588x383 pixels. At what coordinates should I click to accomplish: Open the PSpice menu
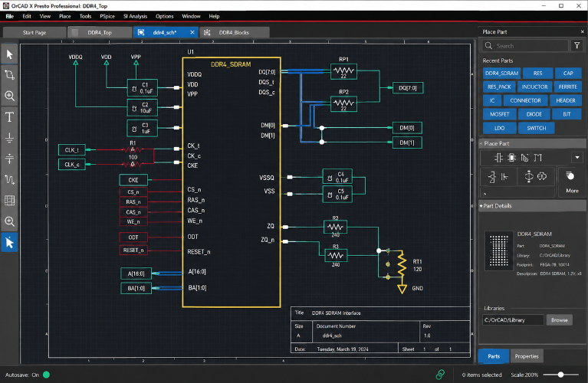coord(107,16)
